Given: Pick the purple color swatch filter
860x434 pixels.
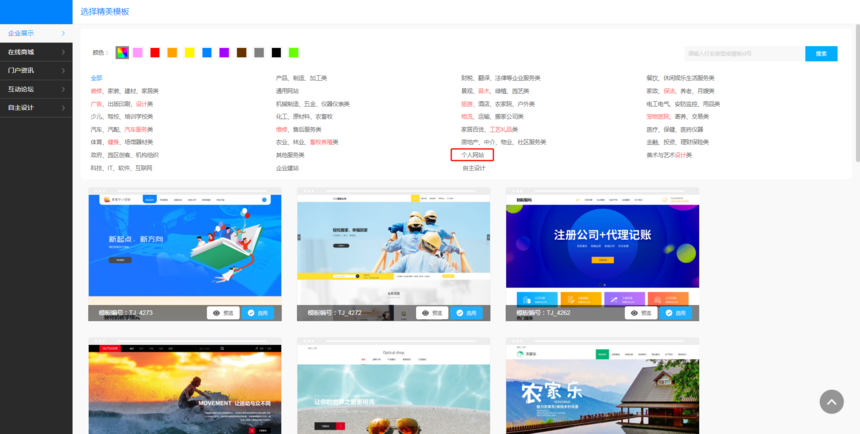Looking at the screenshot, I should (x=224, y=52).
